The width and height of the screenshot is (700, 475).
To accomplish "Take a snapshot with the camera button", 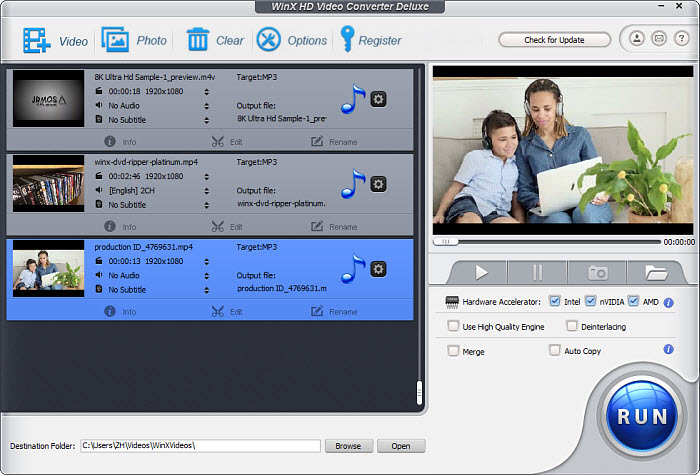I will point(597,272).
